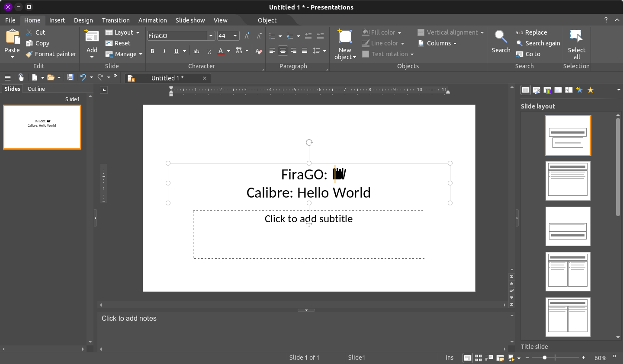623x364 pixels.
Task: Click the Save icon in quick toolbar
Action: 70,77
